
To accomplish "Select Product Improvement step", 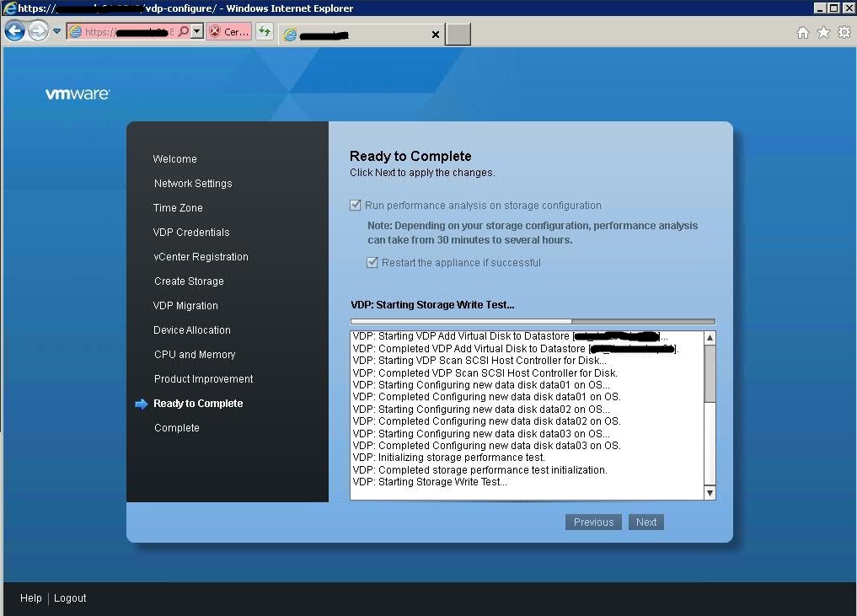I will point(203,379).
